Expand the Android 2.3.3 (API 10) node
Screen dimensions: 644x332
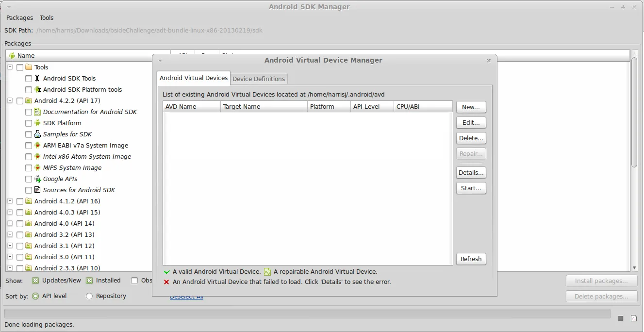10,268
